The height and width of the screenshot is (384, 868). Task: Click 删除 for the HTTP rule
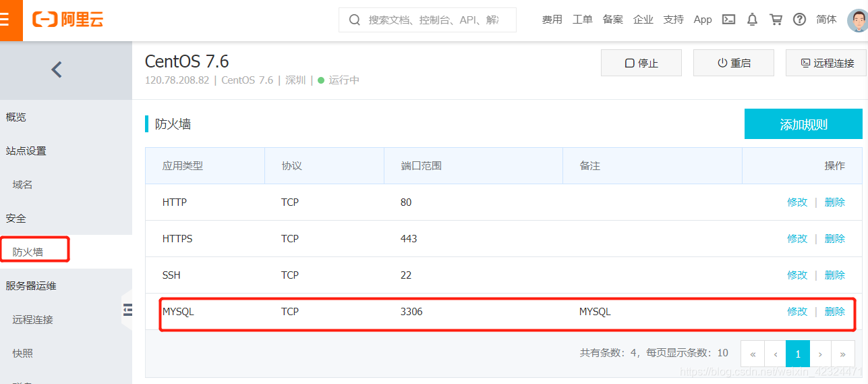[835, 202]
